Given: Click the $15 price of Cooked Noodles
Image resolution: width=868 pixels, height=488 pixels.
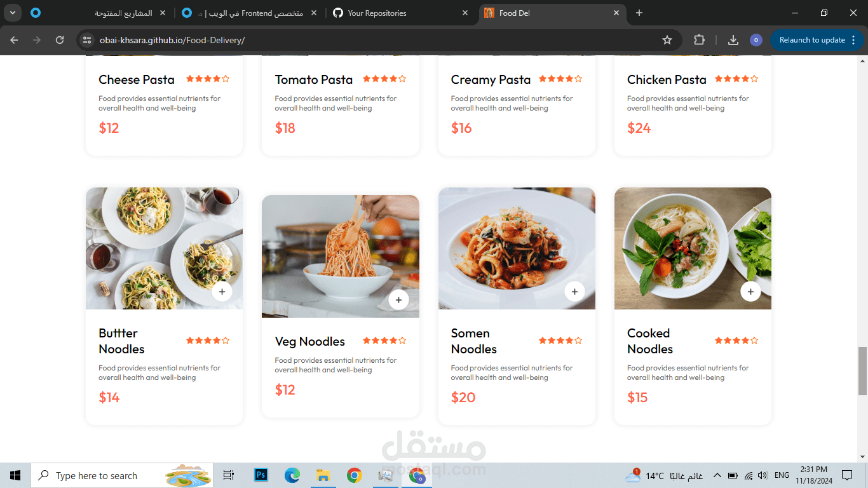Looking at the screenshot, I should [637, 397].
